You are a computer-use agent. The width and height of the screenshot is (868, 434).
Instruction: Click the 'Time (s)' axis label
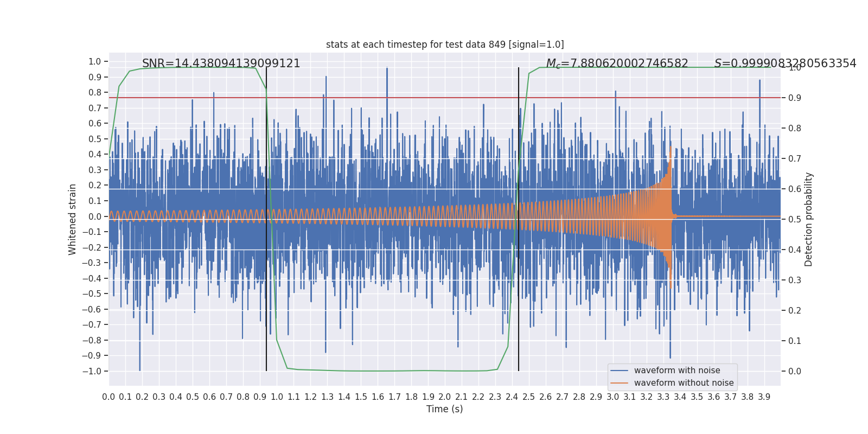coord(445,409)
